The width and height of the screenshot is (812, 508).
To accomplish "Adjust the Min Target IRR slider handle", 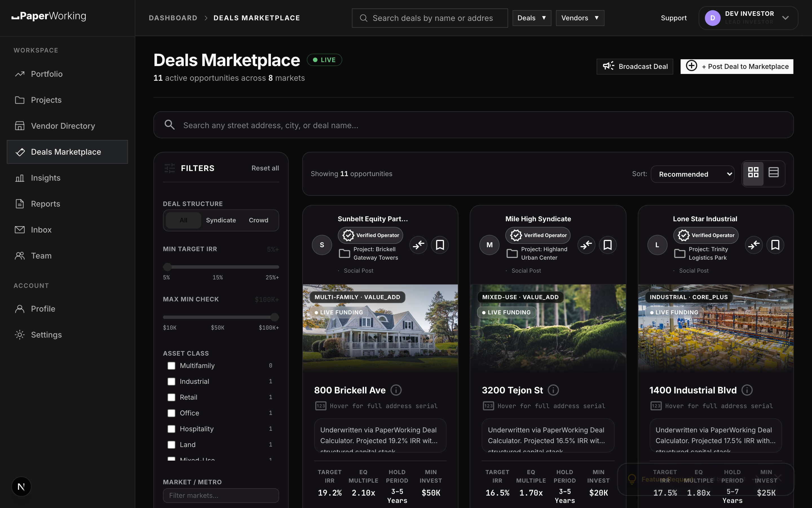I will click(167, 267).
